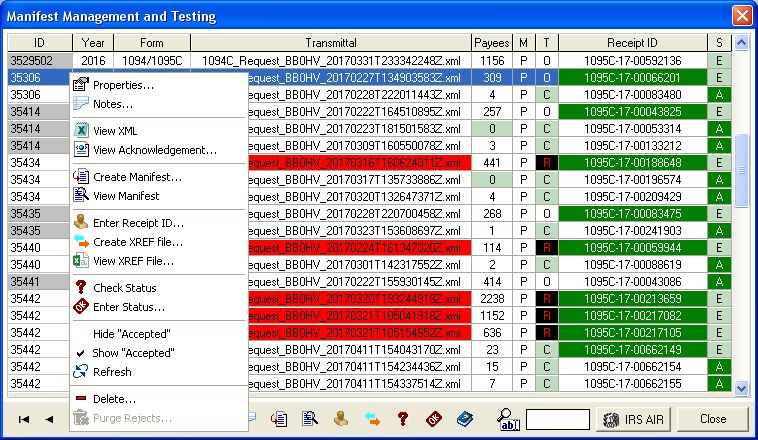758x440 pixels.
Task: Sort the table by the Payees column header
Action: click(491, 43)
